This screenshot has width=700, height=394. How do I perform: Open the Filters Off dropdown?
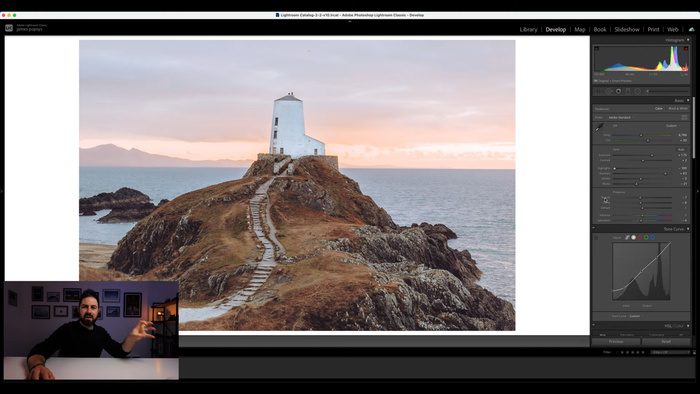click(670, 352)
